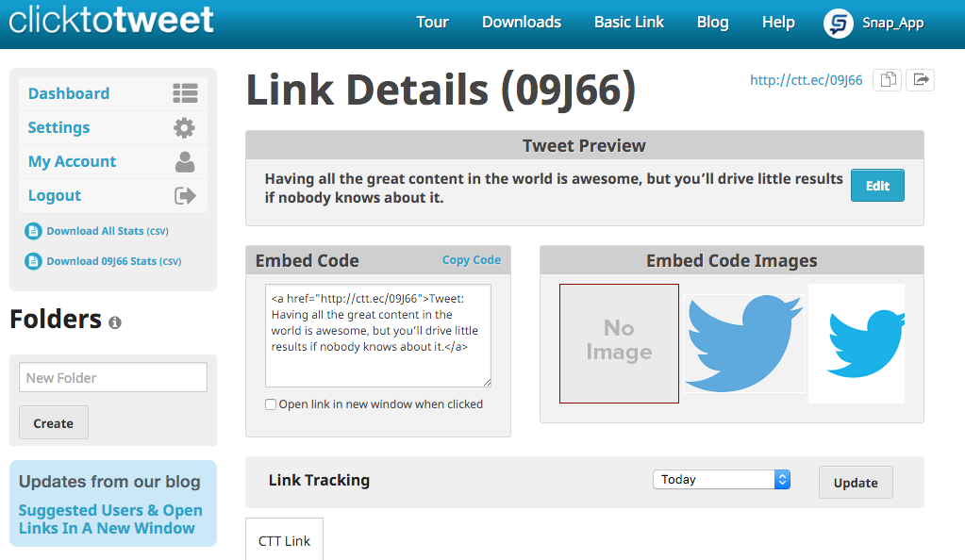Click the Snap_App profile avatar
Image resolution: width=965 pixels, height=560 pixels.
click(x=839, y=24)
